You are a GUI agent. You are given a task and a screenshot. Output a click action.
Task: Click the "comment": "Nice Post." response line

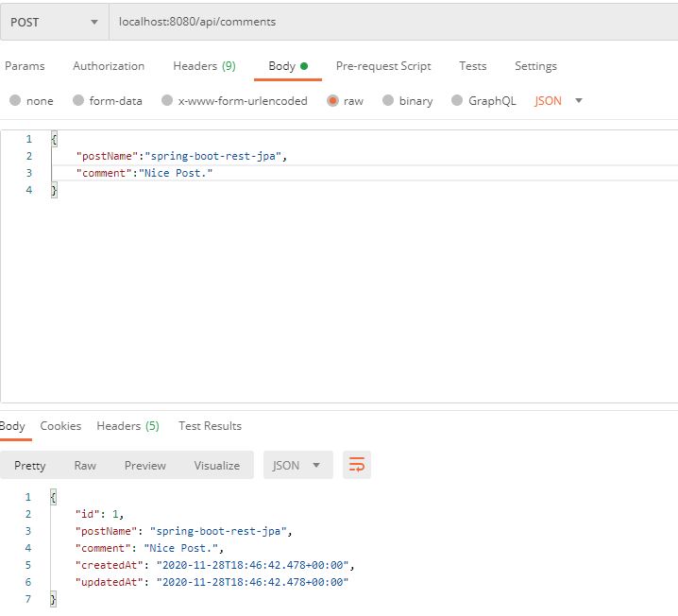tap(149, 548)
